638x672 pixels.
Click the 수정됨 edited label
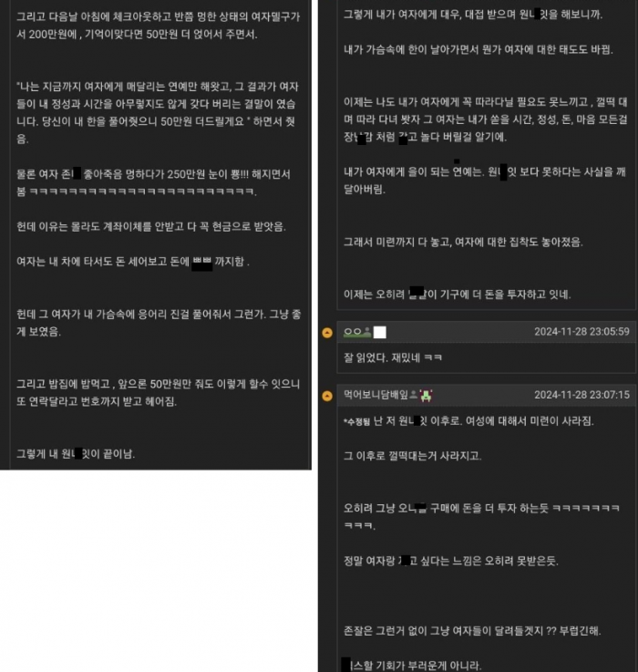[357, 422]
